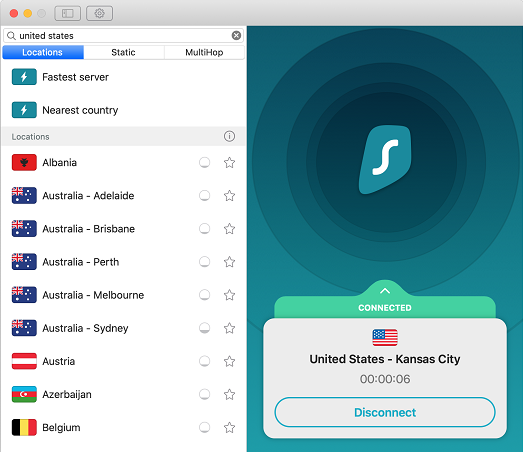
Task: Favorite Australia - Melbourne with the star
Action: [x=229, y=295]
